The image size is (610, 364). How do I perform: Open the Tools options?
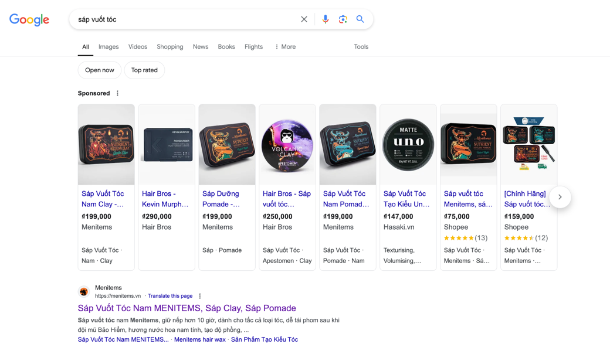coord(361,47)
